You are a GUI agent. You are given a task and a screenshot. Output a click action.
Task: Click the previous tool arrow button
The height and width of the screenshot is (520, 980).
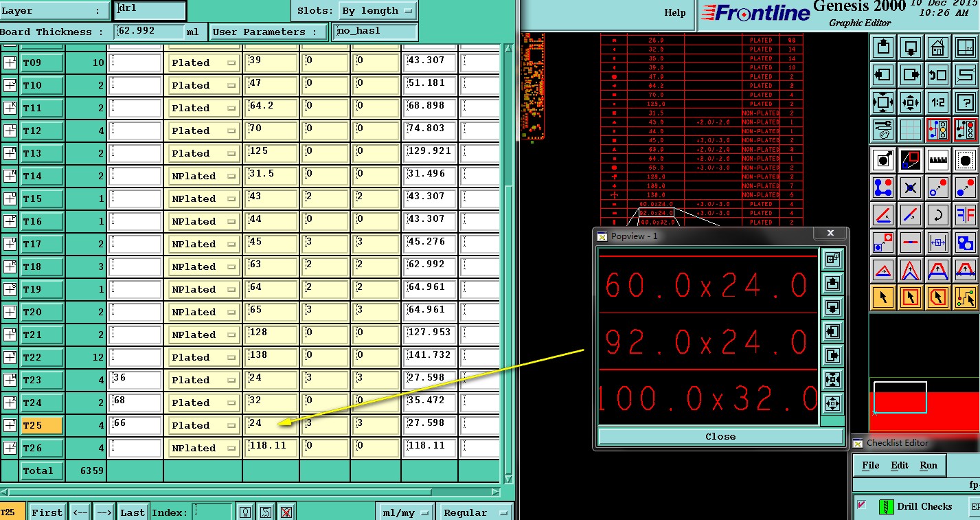pos(80,512)
